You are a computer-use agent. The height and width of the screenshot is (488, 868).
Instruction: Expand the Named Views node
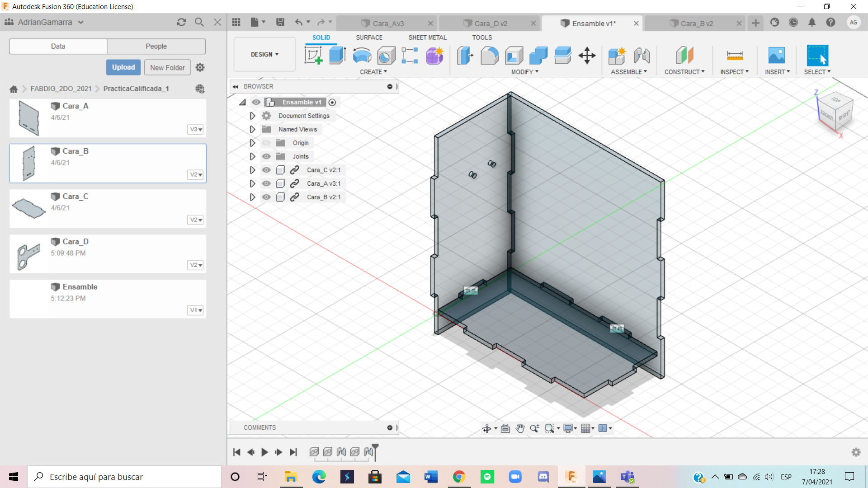pyautogui.click(x=252, y=129)
